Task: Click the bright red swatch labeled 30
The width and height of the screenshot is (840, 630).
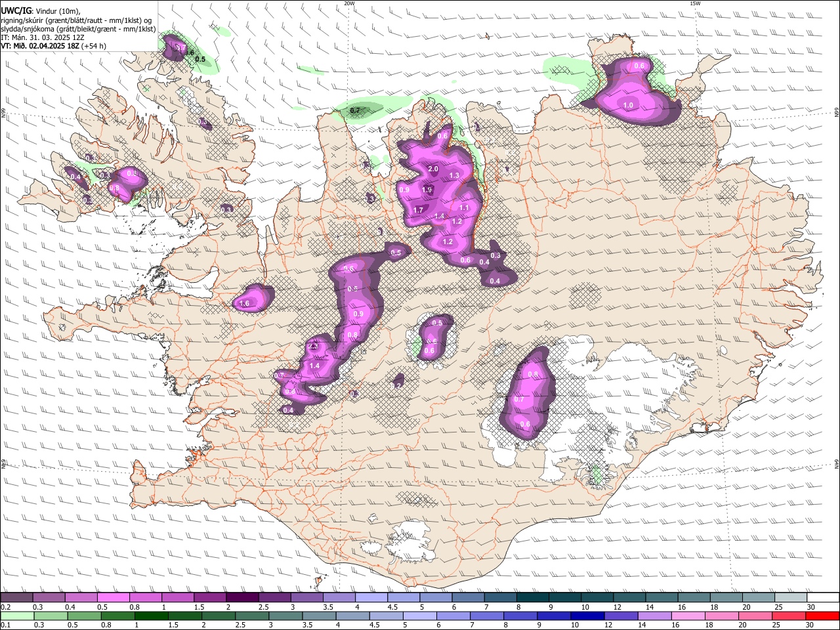Action: [x=822, y=616]
